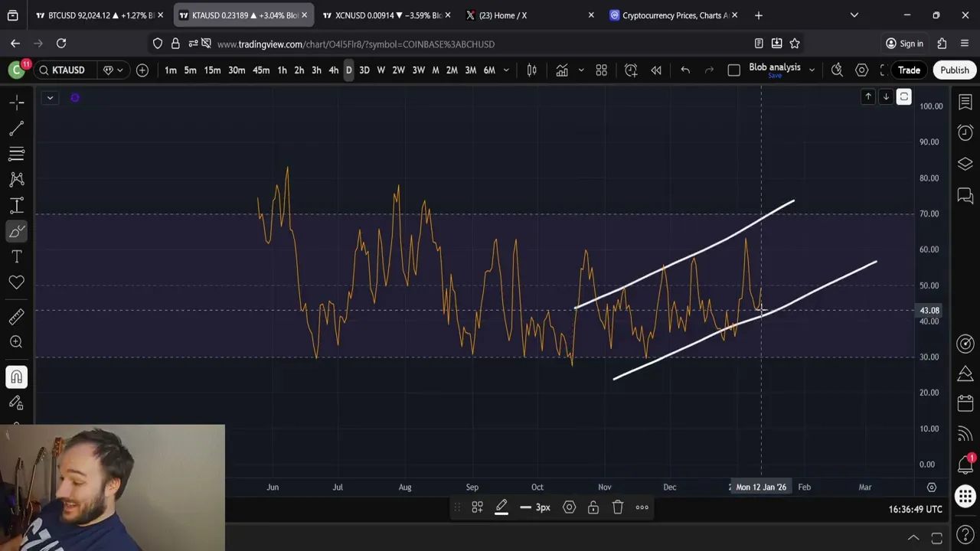Open the indicators chart icon
Image resolution: width=980 pixels, height=551 pixels.
pyautogui.click(x=562, y=70)
